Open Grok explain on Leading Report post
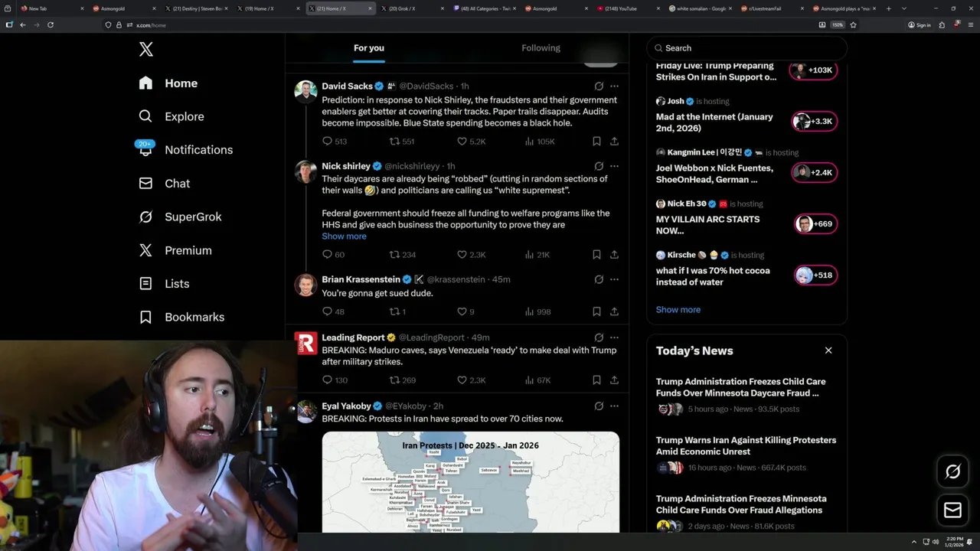The width and height of the screenshot is (980, 551). pyautogui.click(x=599, y=337)
